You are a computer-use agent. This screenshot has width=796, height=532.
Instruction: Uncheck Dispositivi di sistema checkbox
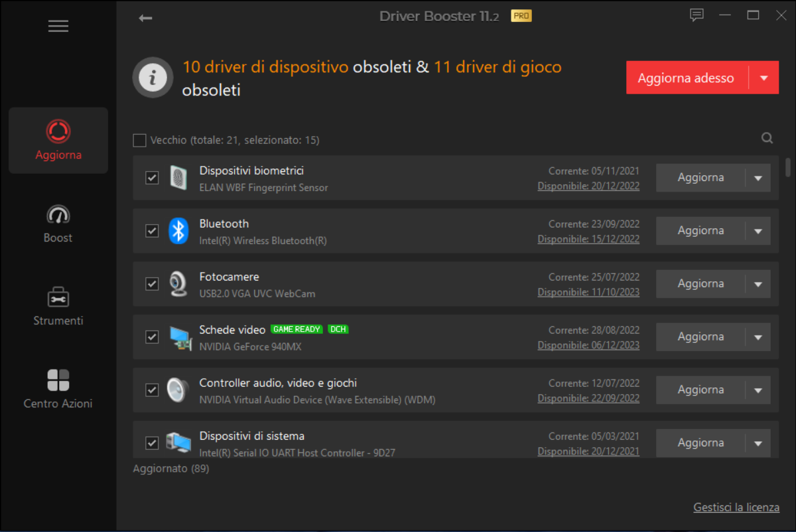(x=152, y=442)
